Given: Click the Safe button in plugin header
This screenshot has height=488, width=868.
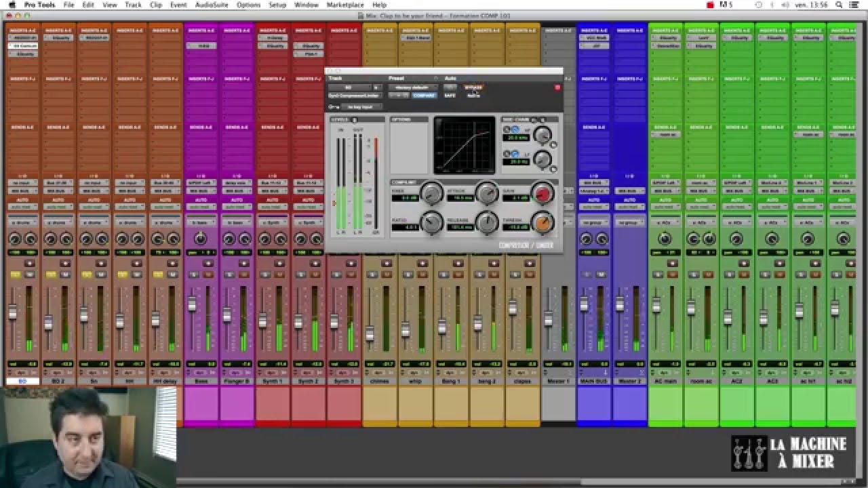Looking at the screenshot, I should [x=450, y=96].
